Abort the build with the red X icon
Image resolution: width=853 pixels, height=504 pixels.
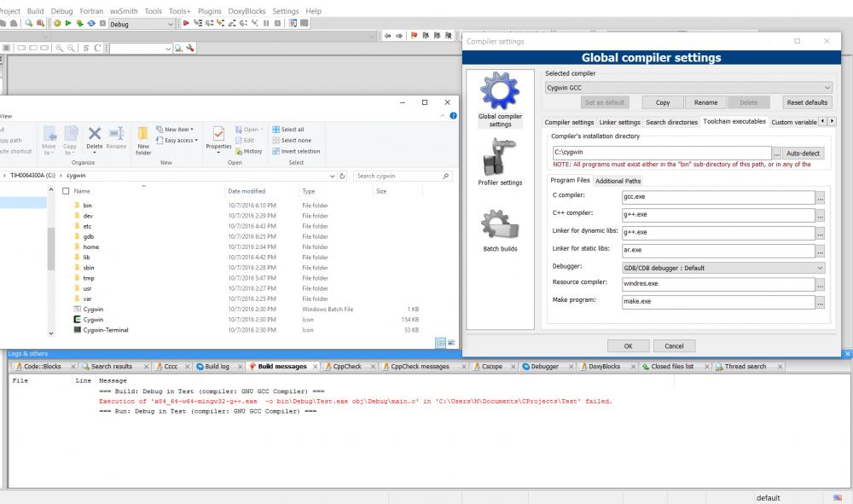104,24
